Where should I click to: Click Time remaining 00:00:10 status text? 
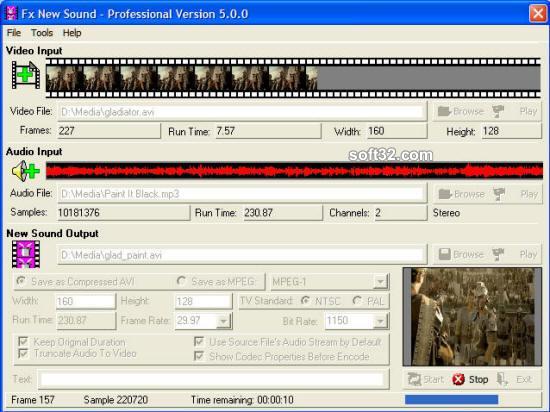[242, 400]
